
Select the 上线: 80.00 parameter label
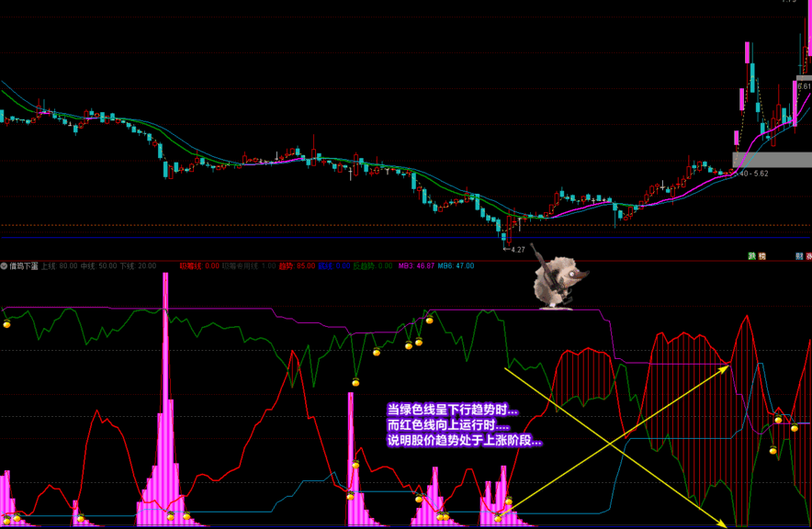click(60, 266)
